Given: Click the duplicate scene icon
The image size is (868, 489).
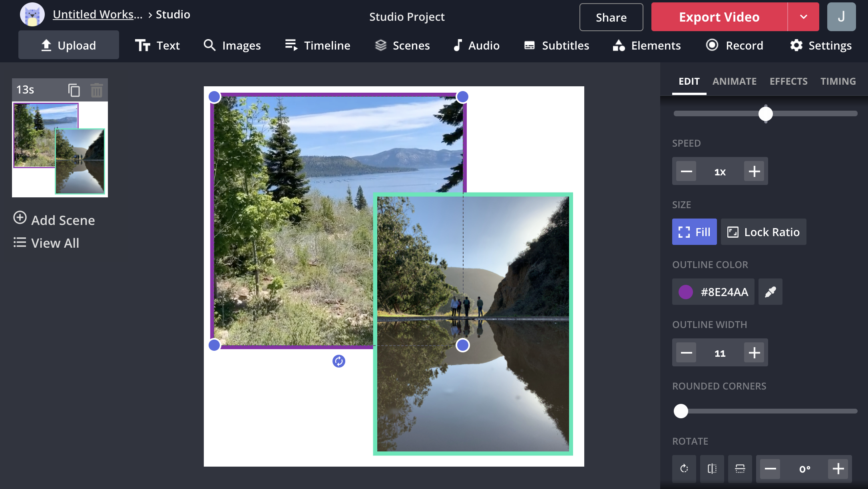Looking at the screenshot, I should (x=74, y=90).
